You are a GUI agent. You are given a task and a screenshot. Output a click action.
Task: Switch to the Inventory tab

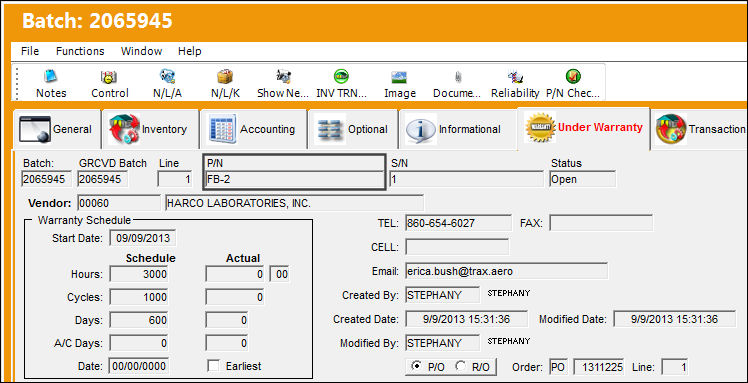tap(150, 129)
